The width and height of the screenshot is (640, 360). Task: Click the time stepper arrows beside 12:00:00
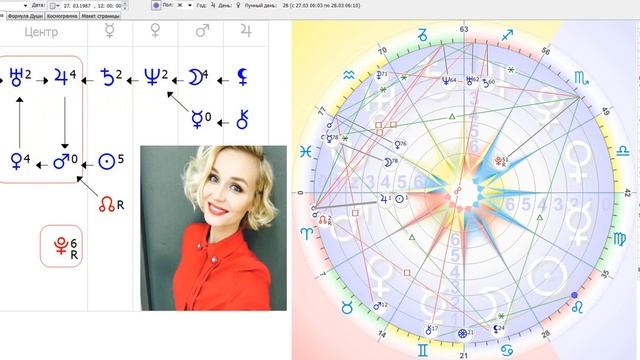[125, 6]
